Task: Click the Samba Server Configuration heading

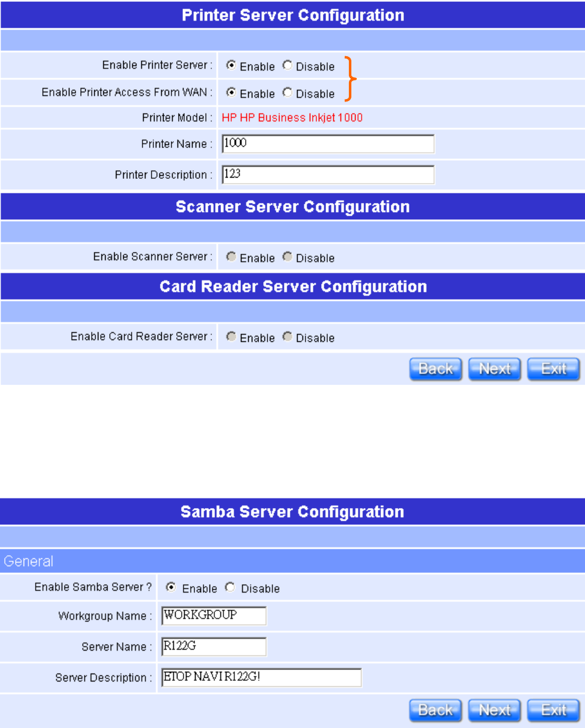Action: pos(293,512)
